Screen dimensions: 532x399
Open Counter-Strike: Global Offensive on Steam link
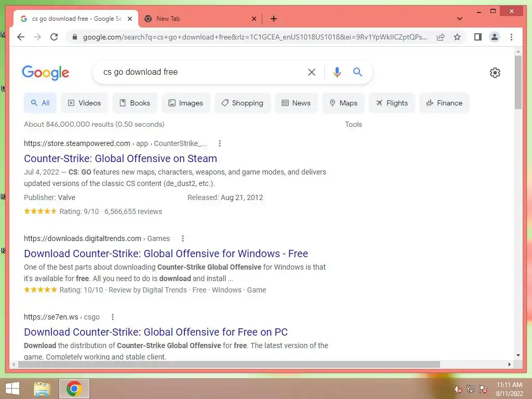click(121, 158)
